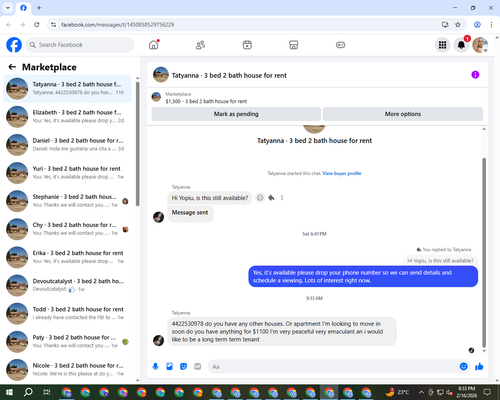The width and height of the screenshot is (500, 400).
Task: Click the browser address bar URL
Action: point(117,25)
